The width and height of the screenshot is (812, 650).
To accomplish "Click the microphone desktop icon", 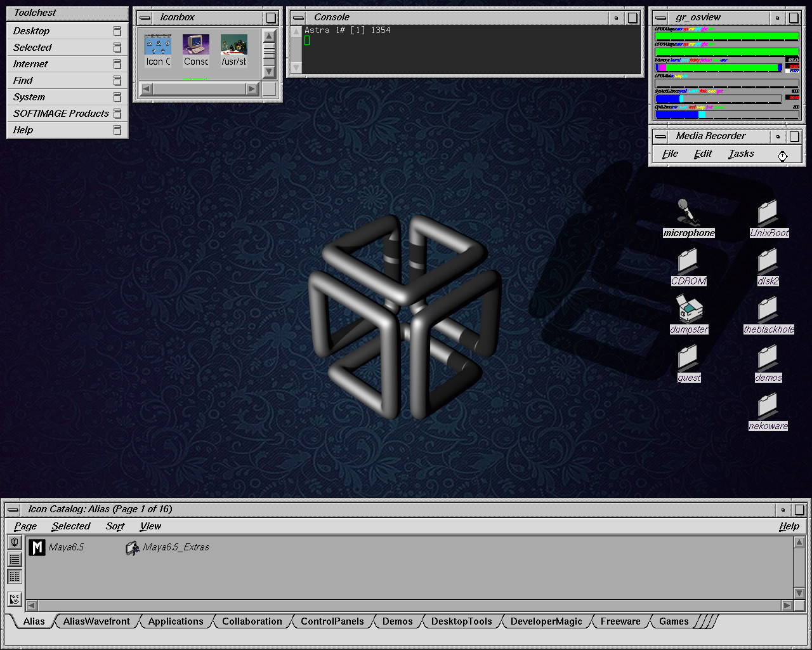I will [x=686, y=213].
